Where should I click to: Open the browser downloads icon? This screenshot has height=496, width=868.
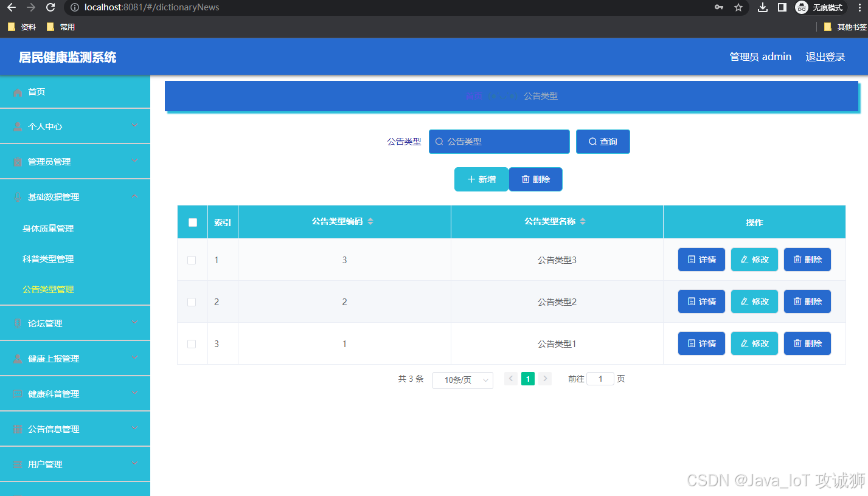point(763,7)
